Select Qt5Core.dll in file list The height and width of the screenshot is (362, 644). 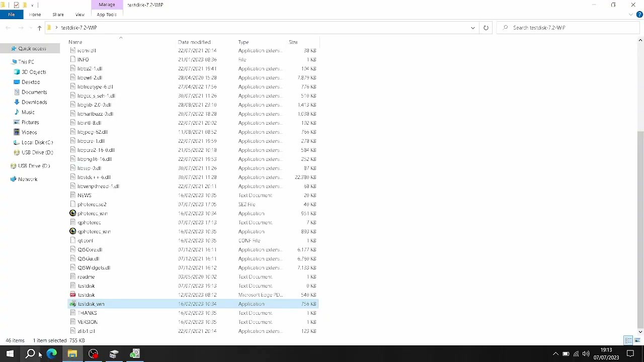[x=193, y=250]
